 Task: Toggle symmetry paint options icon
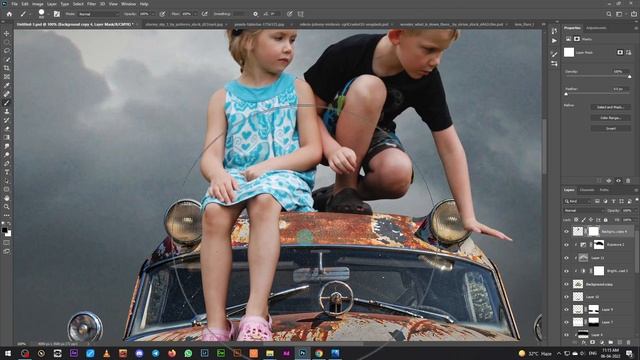pyautogui.click(x=300, y=14)
